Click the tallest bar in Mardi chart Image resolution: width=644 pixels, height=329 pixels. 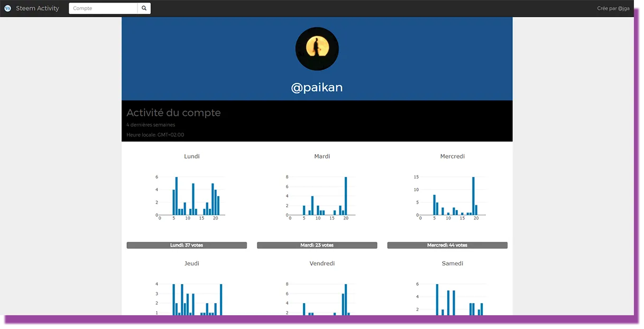point(346,196)
